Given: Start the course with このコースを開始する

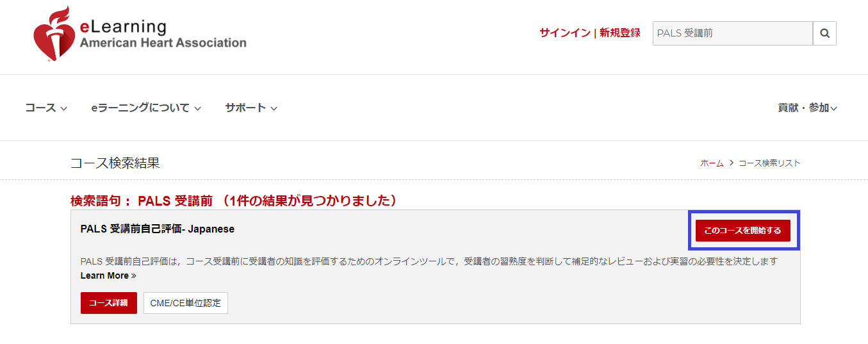Looking at the screenshot, I should point(743,231).
